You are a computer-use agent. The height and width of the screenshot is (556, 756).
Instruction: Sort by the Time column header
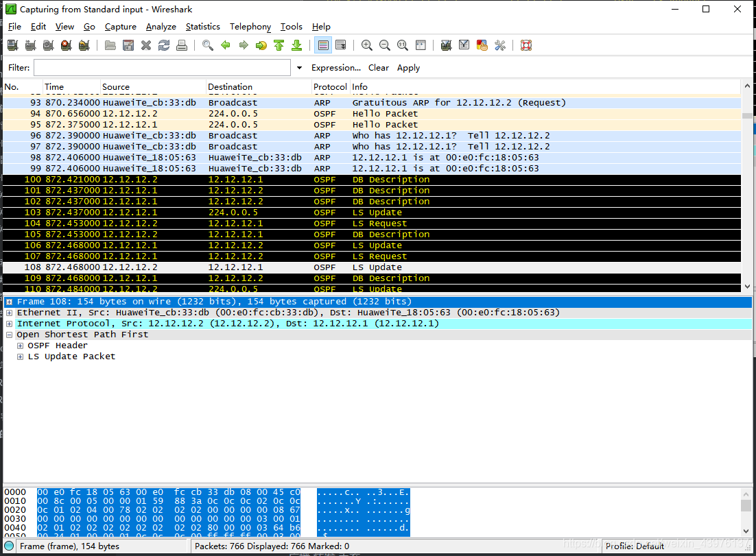click(x=71, y=86)
